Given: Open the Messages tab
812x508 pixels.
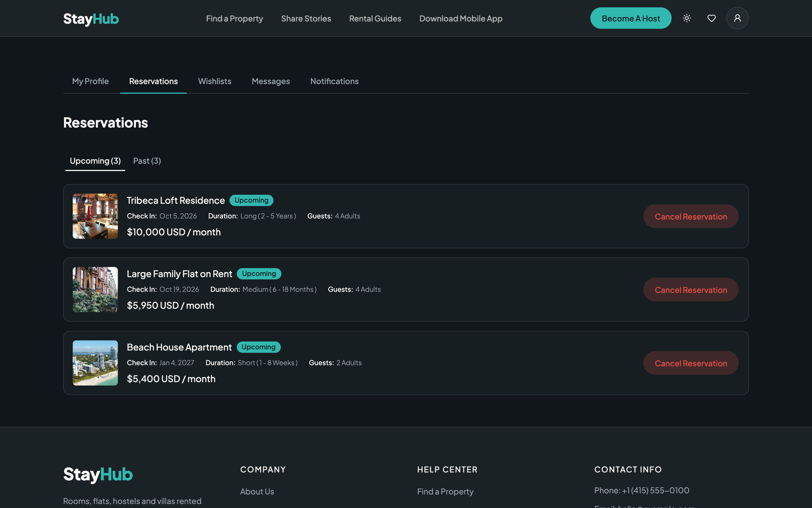Looking at the screenshot, I should tap(270, 81).
